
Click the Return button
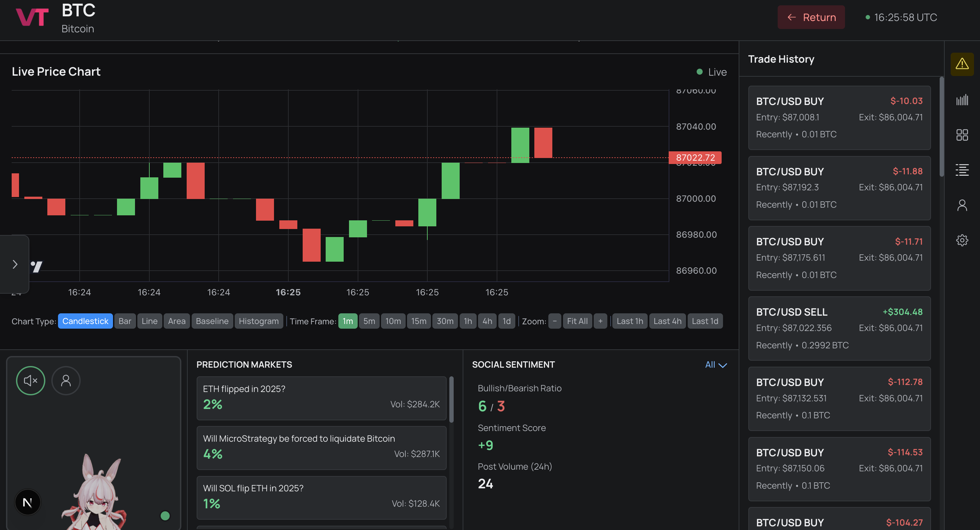tap(811, 18)
